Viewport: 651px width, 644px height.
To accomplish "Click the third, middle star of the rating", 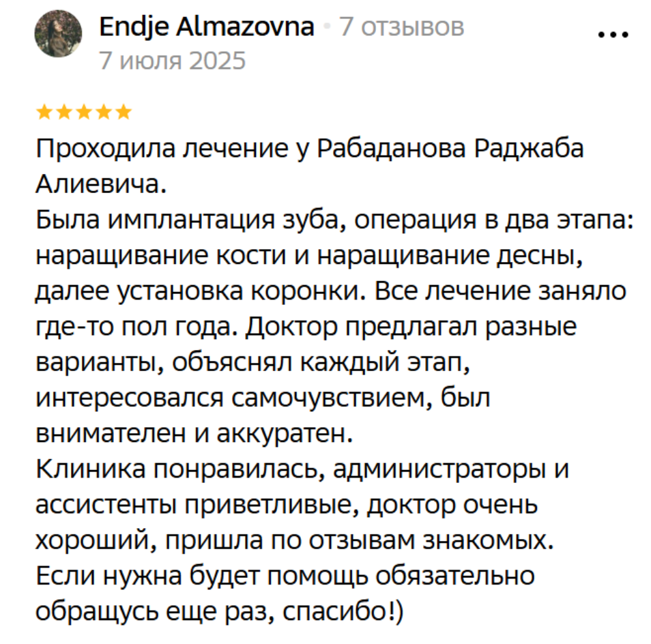I will coord(83,111).
